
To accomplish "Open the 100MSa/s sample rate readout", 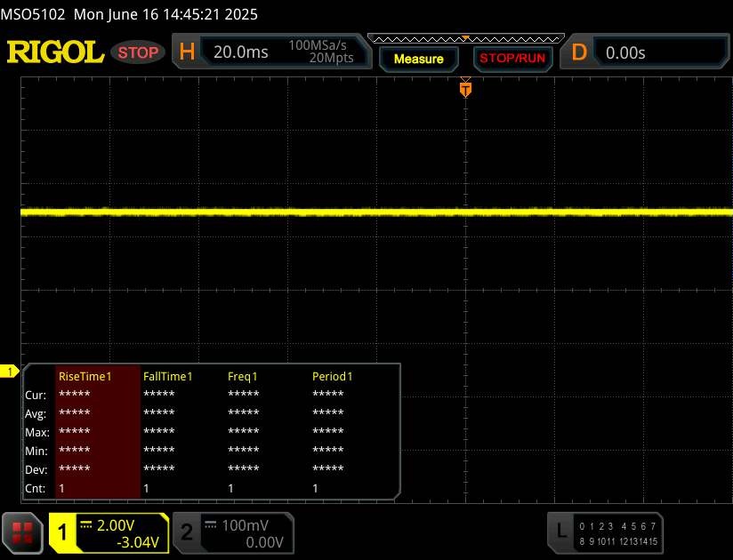I will pyautogui.click(x=318, y=45).
